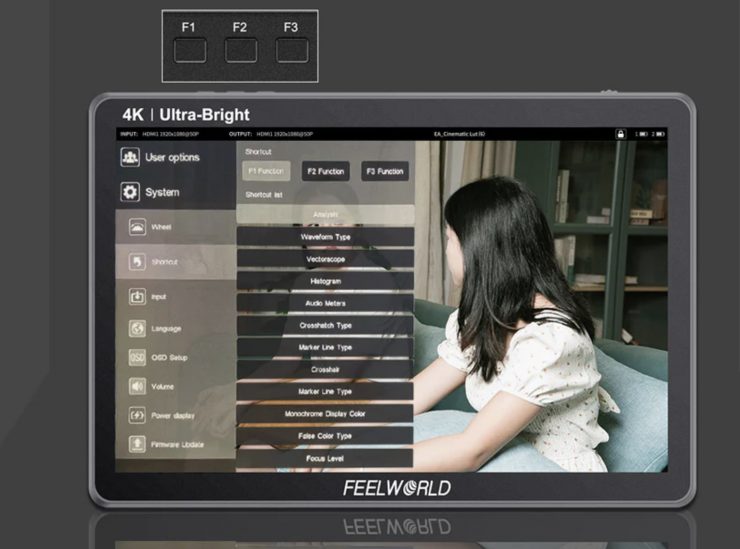Switch to the F3 Function tab
The width and height of the screenshot is (740, 549).
385,171
